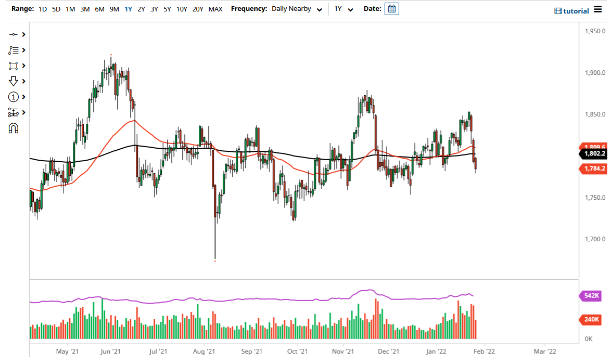Click the Jan '22 axis label
Image resolution: width=612 pixels, height=364 pixels.
tap(436, 351)
